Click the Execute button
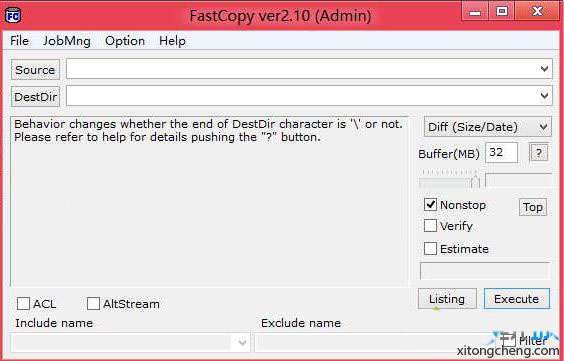This screenshot has height=361, width=564. [x=517, y=299]
